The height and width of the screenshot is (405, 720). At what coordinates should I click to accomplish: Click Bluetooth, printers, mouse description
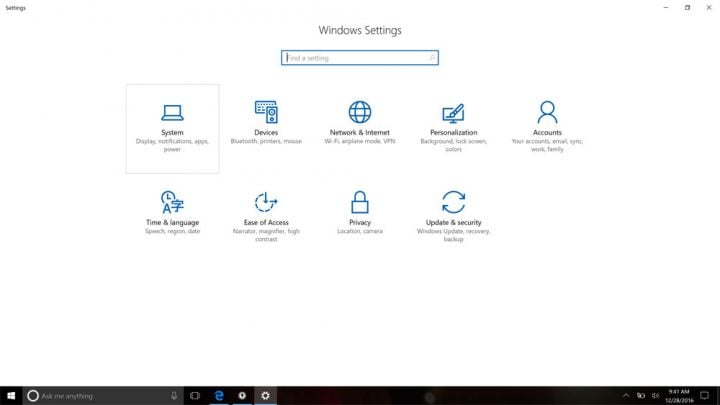pyautogui.click(x=266, y=141)
